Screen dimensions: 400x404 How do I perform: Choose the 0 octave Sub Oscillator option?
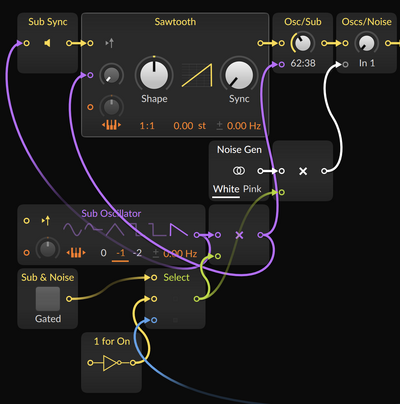[x=103, y=253]
